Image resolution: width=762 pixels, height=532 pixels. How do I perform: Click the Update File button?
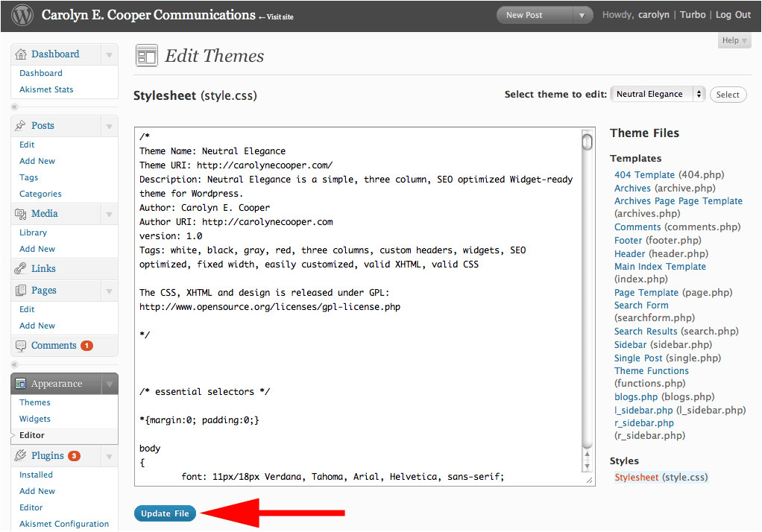[x=165, y=513]
